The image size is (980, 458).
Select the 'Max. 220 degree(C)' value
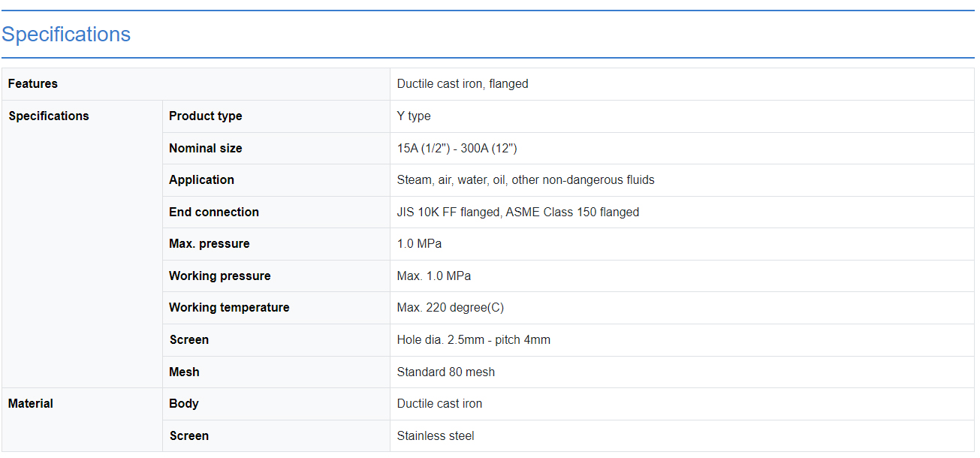click(450, 308)
